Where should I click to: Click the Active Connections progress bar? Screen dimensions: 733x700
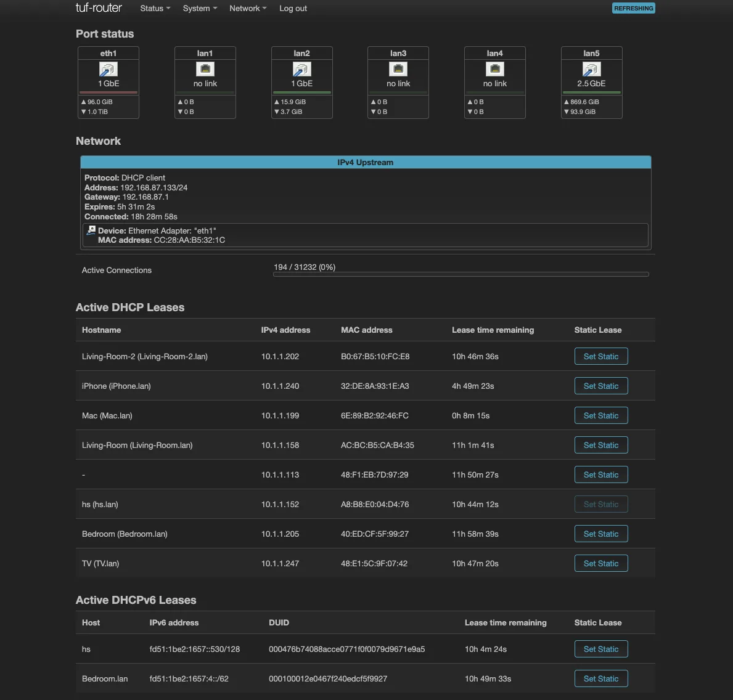[x=461, y=274]
